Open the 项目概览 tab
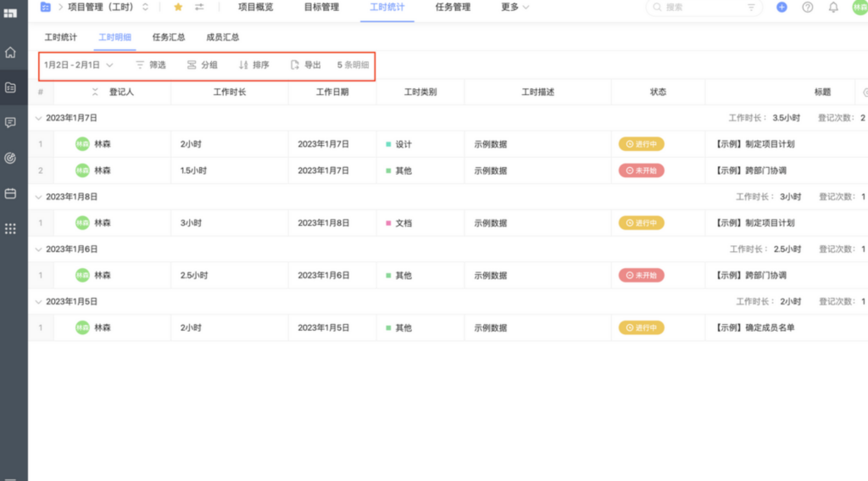The image size is (868, 481). [x=256, y=7]
